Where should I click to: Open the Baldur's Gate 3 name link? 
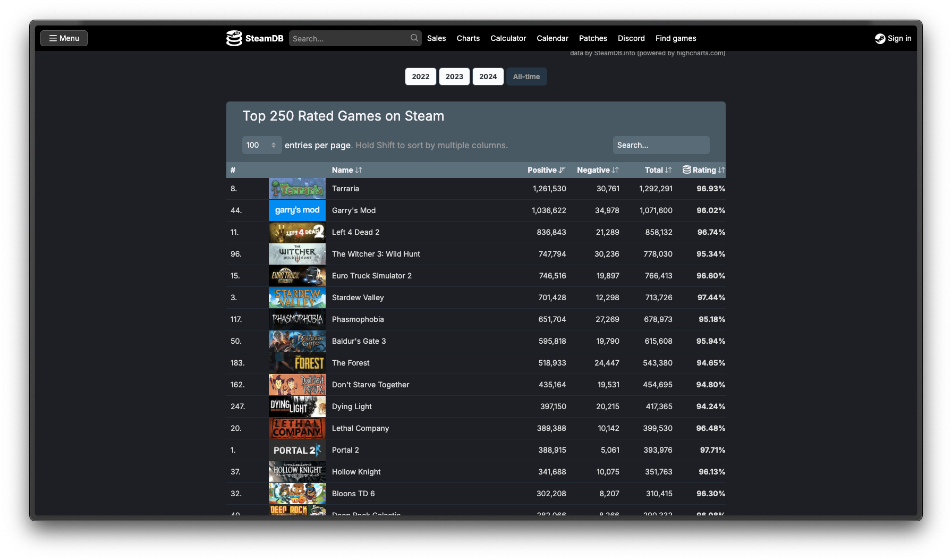359,341
